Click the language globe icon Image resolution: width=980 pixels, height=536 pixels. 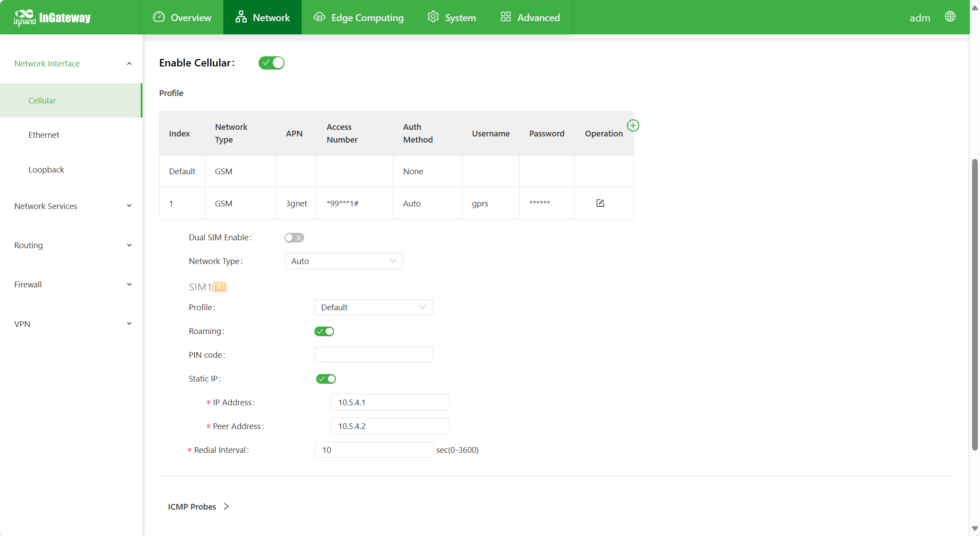point(950,17)
